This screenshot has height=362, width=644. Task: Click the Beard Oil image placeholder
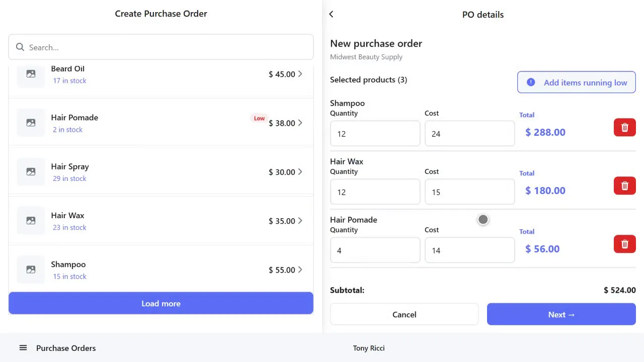[x=31, y=74]
